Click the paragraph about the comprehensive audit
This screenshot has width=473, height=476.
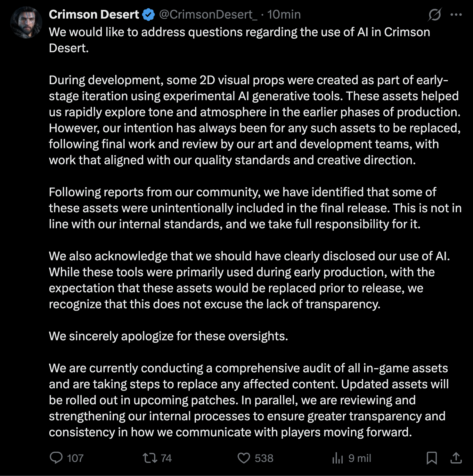coord(249,400)
